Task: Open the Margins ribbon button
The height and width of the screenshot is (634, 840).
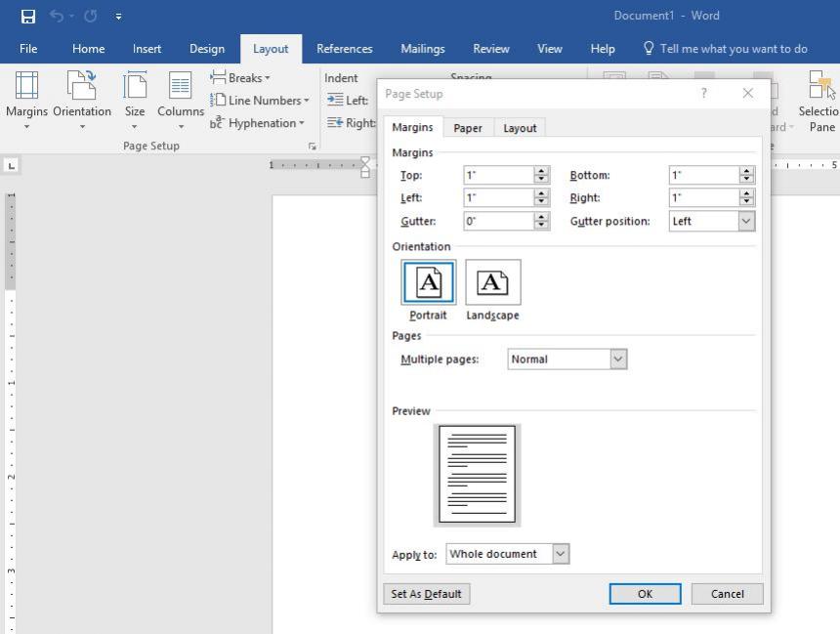Action: click(x=26, y=101)
